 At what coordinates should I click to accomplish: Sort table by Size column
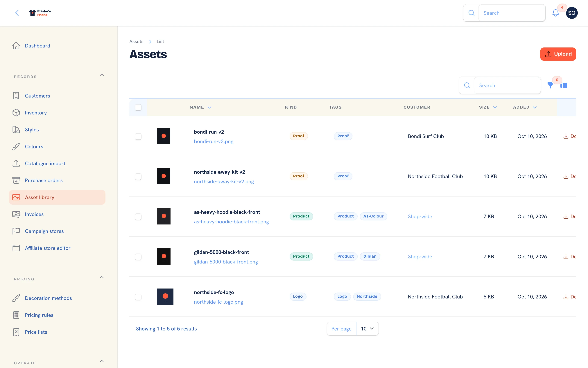point(488,107)
